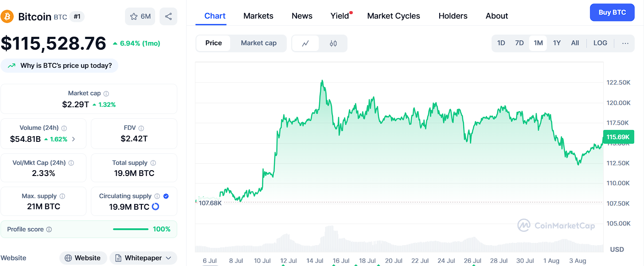This screenshot has width=644, height=266.
Task: Open the Yield tab
Action: pyautogui.click(x=340, y=16)
